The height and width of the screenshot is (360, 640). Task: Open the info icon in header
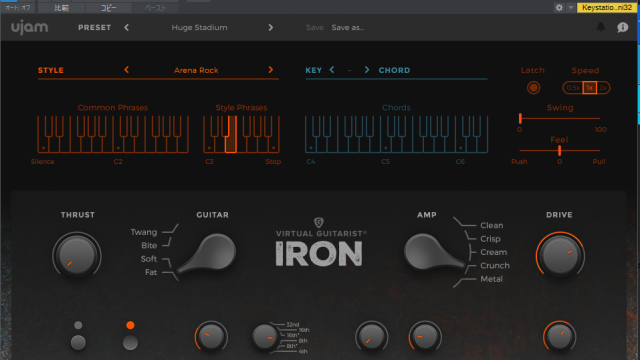622,27
